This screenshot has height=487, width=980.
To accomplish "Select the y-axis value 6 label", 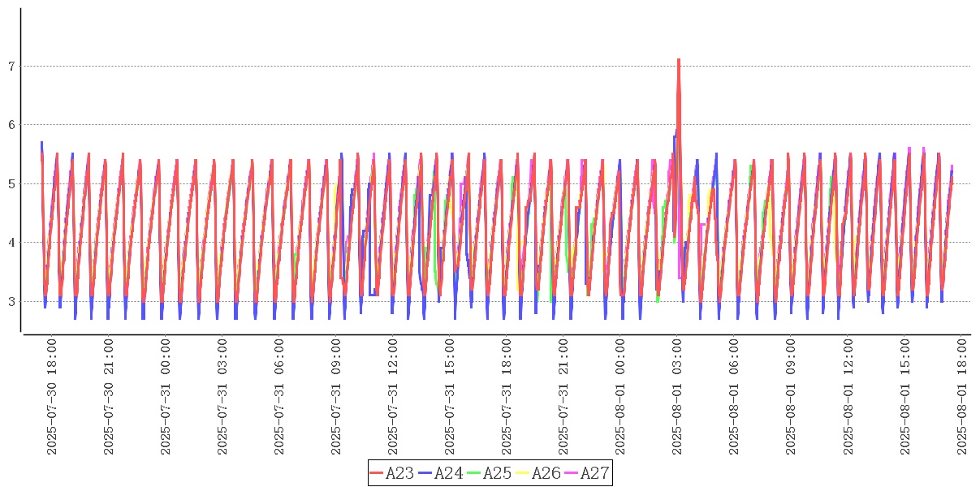I will (11, 125).
